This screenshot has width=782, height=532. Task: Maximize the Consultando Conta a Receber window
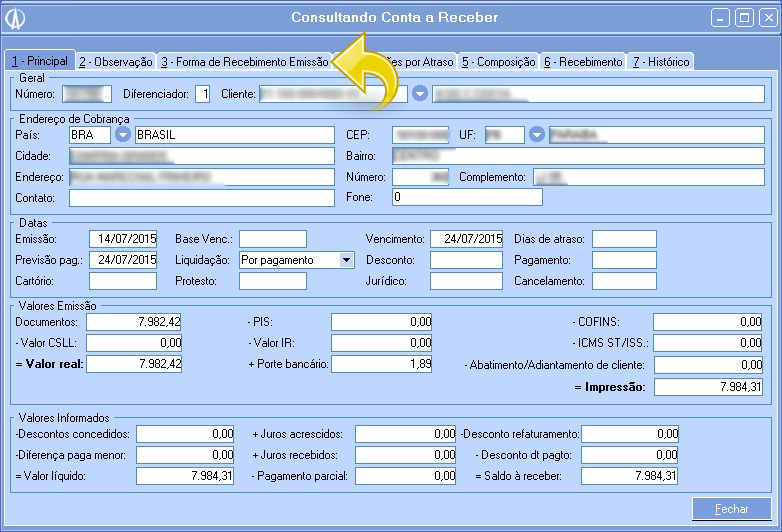[743, 18]
